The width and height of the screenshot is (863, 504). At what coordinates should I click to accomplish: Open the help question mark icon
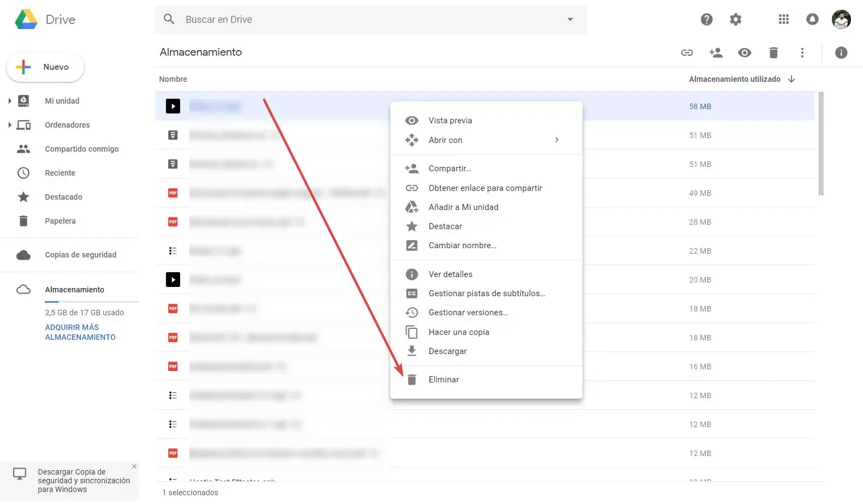tap(706, 20)
